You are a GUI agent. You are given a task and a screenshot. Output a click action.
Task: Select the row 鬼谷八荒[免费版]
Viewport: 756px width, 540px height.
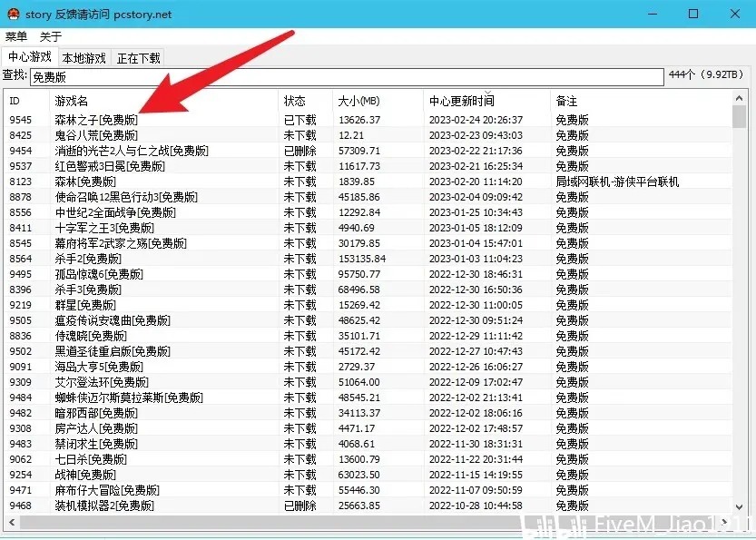point(368,135)
